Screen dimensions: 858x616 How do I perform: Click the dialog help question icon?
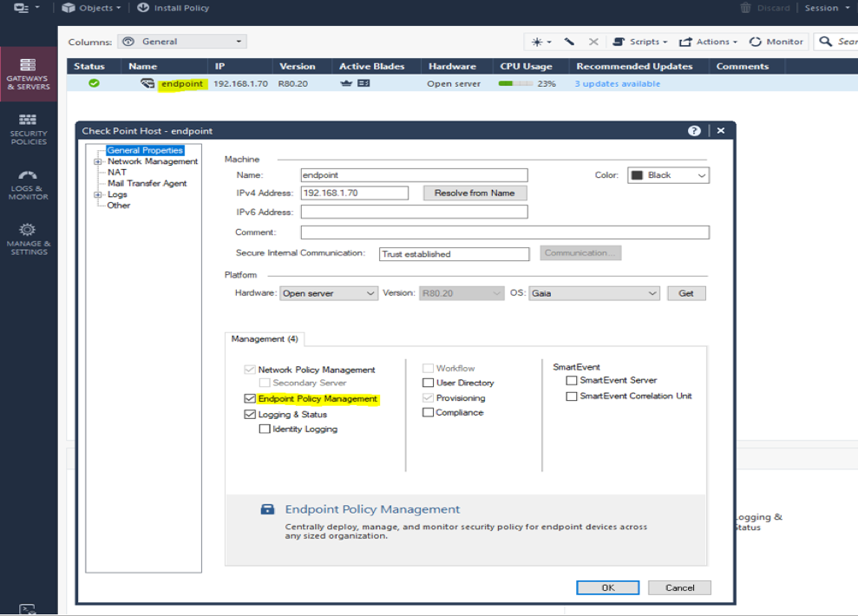[694, 131]
